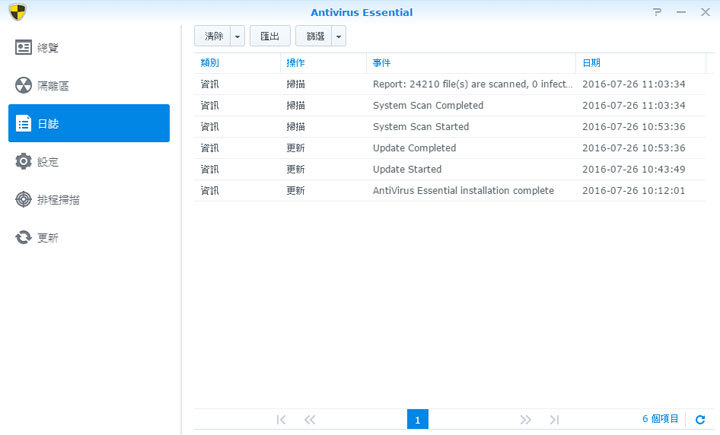The width and height of the screenshot is (720, 435).
Task: Refresh the log list with reload icon
Action: point(700,420)
